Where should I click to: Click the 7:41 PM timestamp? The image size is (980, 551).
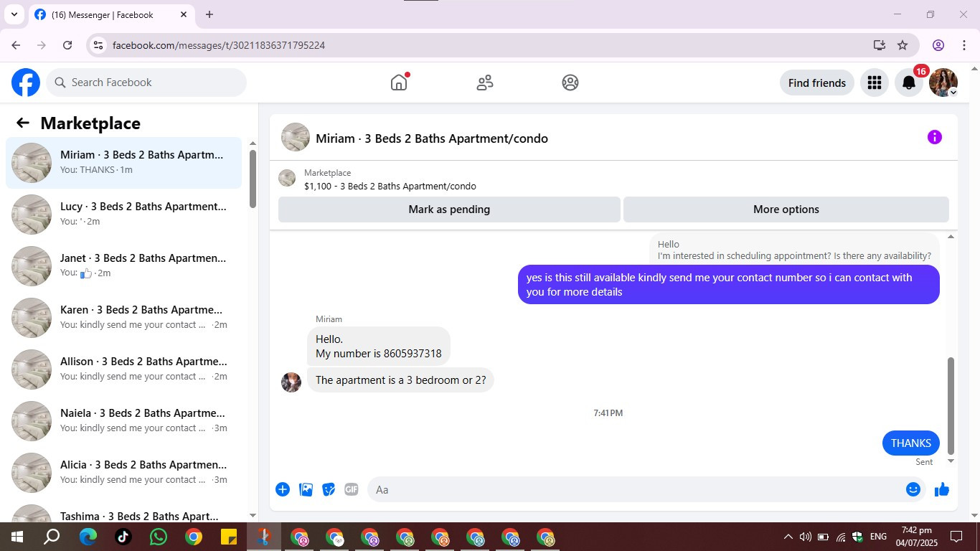coord(608,413)
